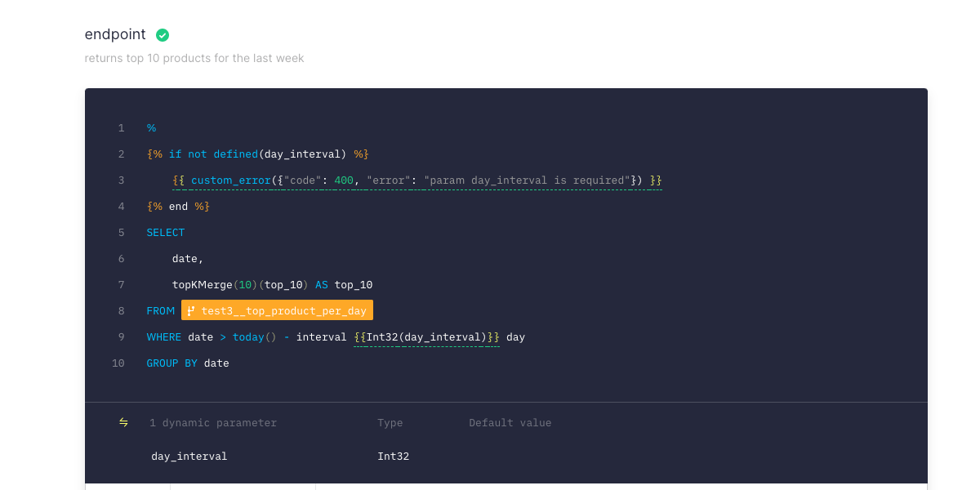980x490 pixels.
Task: Open the test3__top_product_per_day data source link
Action: pos(283,311)
